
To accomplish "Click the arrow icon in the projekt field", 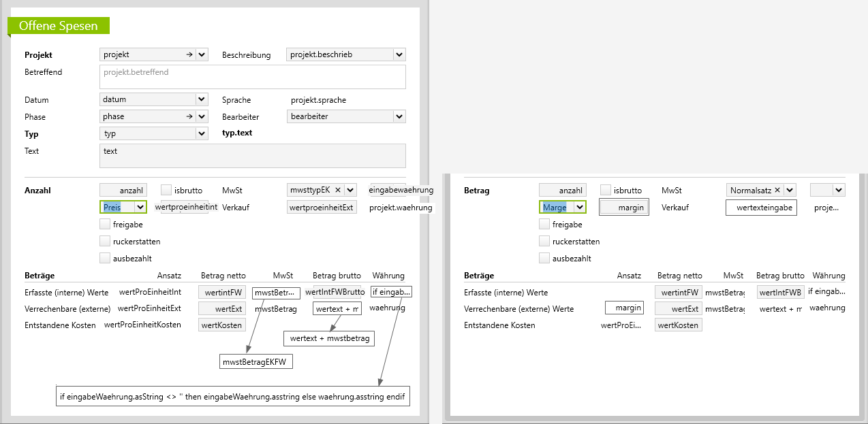I will (x=189, y=54).
